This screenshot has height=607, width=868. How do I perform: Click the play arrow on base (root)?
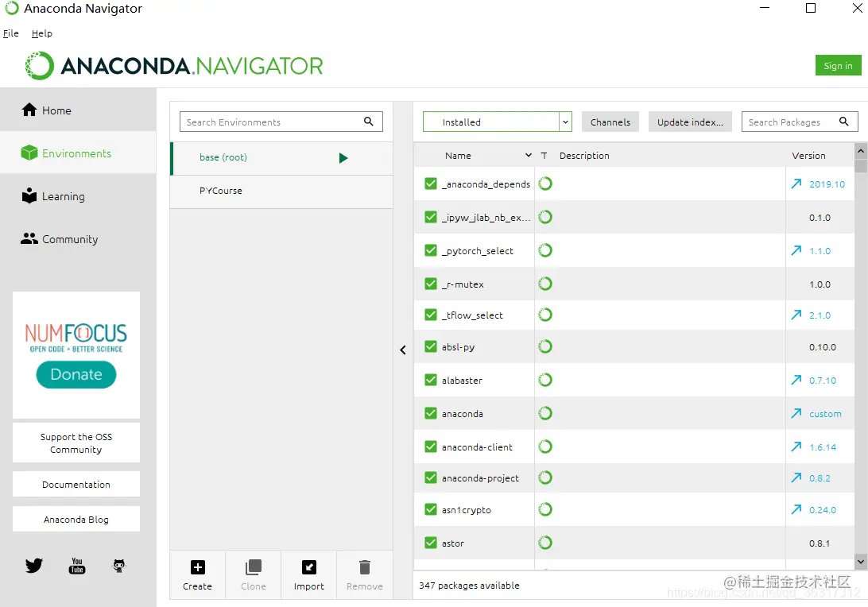point(343,158)
